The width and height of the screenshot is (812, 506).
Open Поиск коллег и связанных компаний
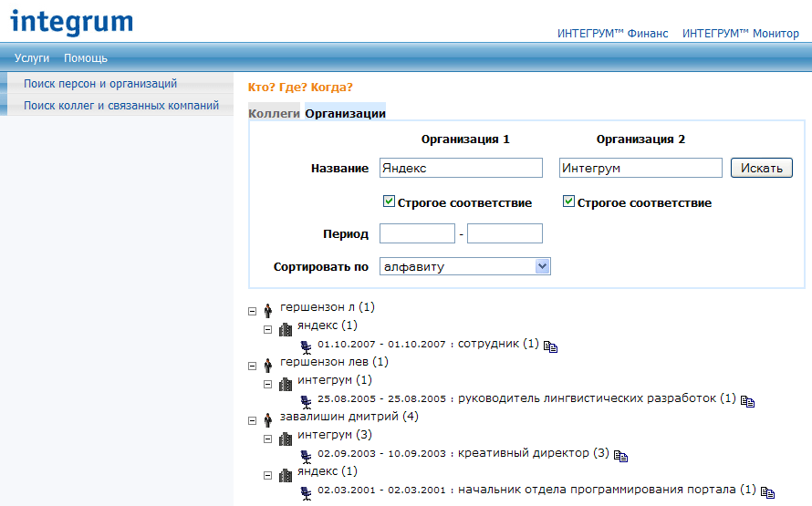pyautogui.click(x=121, y=105)
